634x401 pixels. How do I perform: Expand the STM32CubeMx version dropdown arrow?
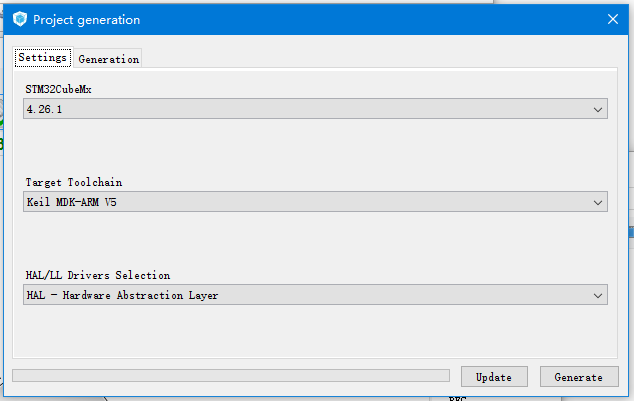click(598, 109)
